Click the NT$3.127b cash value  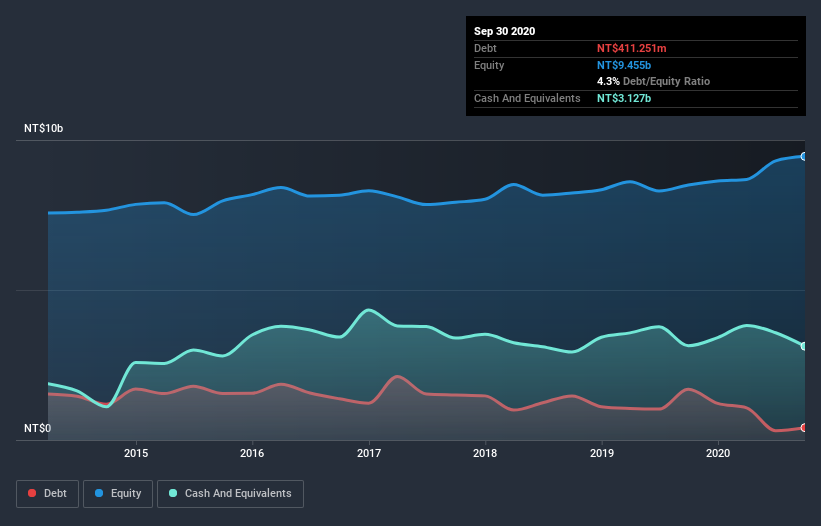click(x=624, y=98)
